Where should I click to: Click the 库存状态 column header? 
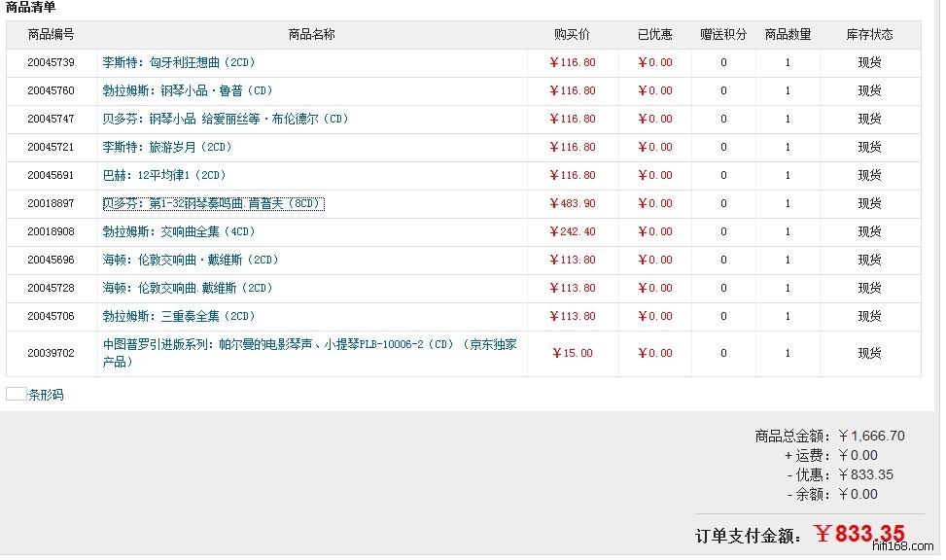point(869,34)
